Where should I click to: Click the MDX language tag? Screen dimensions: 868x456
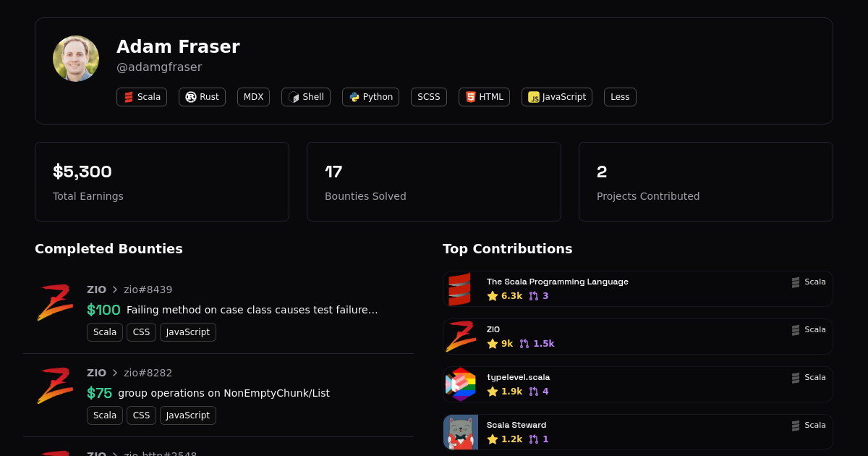tap(253, 97)
